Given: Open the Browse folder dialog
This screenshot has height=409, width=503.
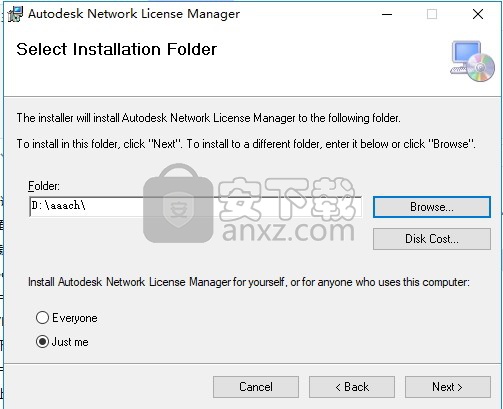Looking at the screenshot, I should (432, 207).
